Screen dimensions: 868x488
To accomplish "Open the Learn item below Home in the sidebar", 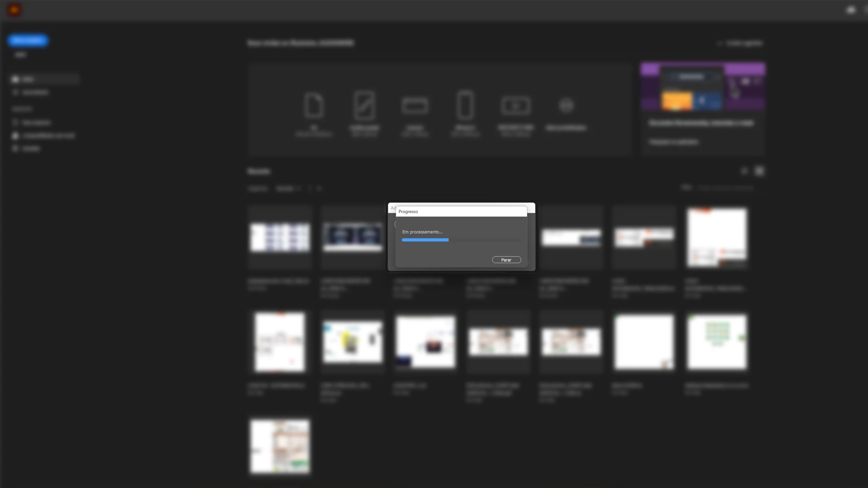I will [34, 92].
